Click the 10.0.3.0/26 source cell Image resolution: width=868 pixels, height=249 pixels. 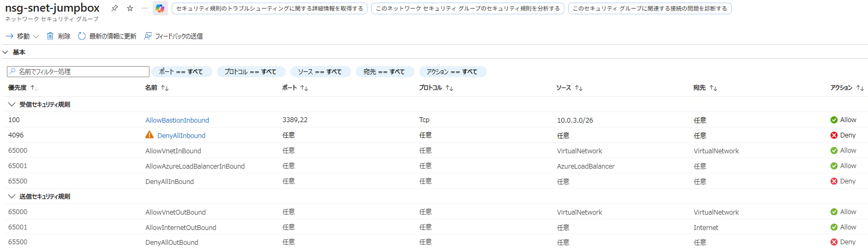tap(575, 121)
